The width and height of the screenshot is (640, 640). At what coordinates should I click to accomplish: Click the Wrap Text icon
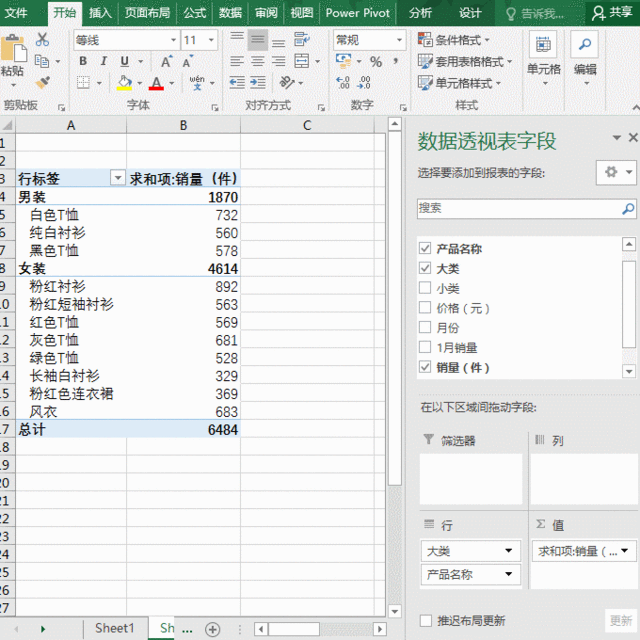pyautogui.click(x=302, y=40)
